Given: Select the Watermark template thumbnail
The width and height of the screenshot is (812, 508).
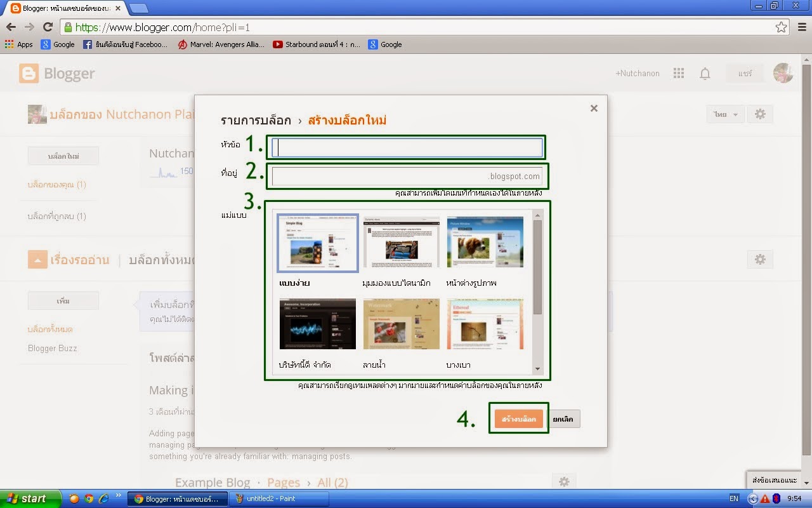Looking at the screenshot, I should tap(402, 324).
